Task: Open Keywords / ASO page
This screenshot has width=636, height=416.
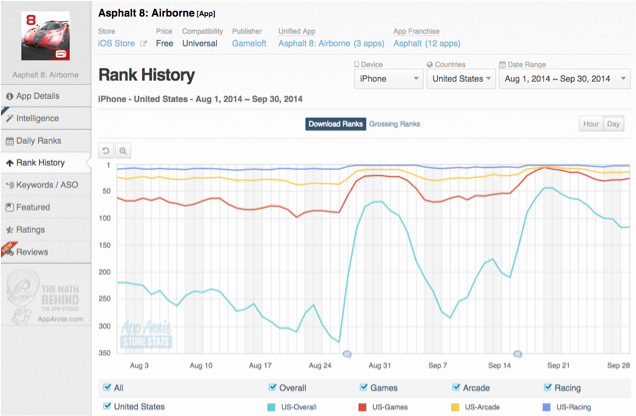Action: coord(46,185)
